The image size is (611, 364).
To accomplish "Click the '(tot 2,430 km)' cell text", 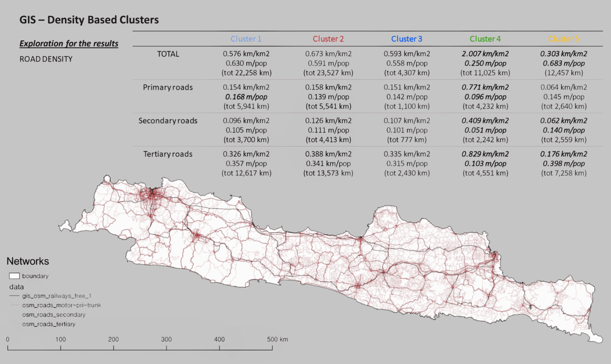I will click(x=407, y=173).
